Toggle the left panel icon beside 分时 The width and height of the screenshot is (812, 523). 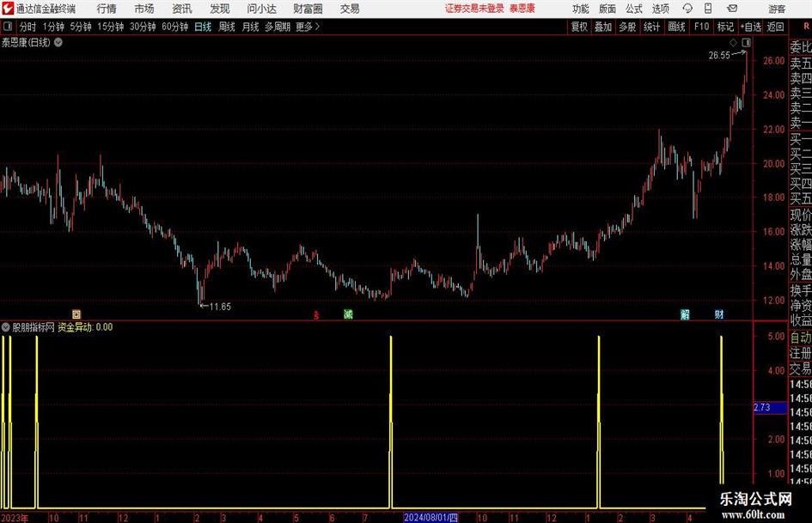[8, 27]
